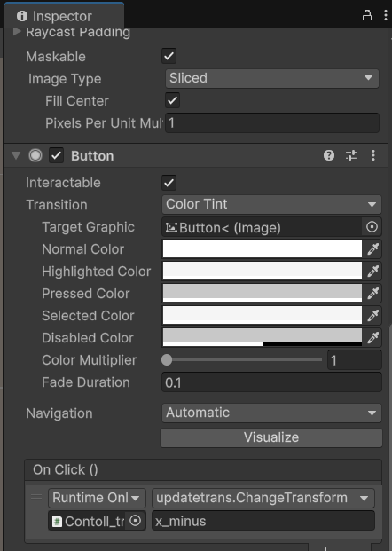Open Button component context menu
Viewport: 392px width, 551px height.
point(373,155)
